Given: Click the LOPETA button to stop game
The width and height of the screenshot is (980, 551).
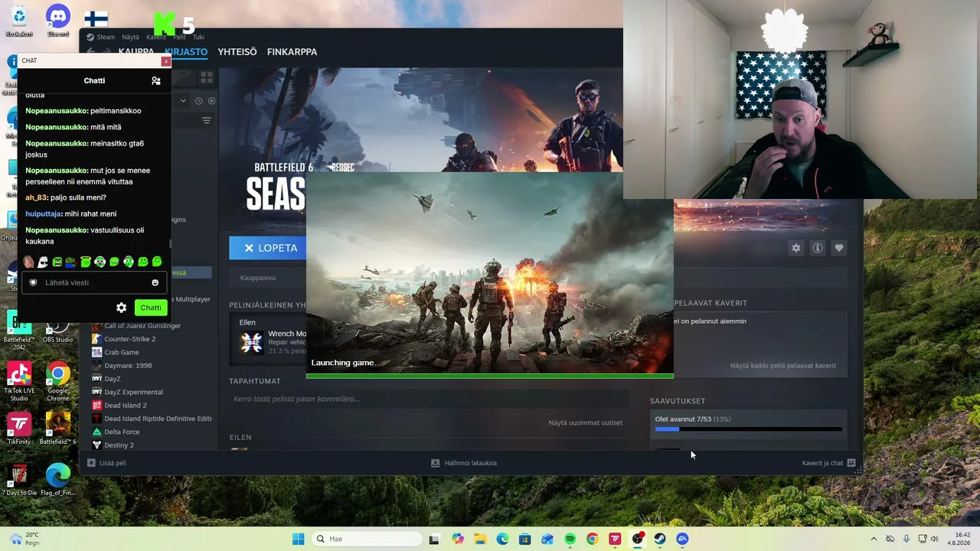Looking at the screenshot, I should point(267,248).
